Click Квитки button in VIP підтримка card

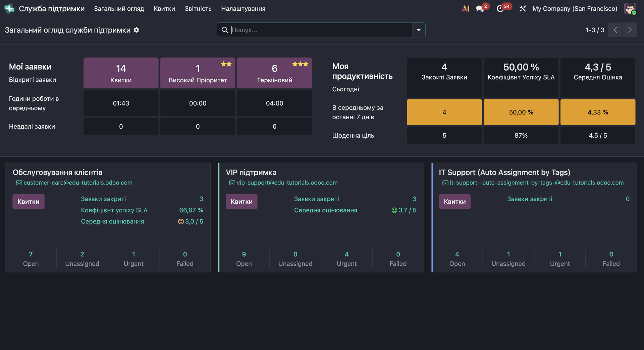click(241, 202)
